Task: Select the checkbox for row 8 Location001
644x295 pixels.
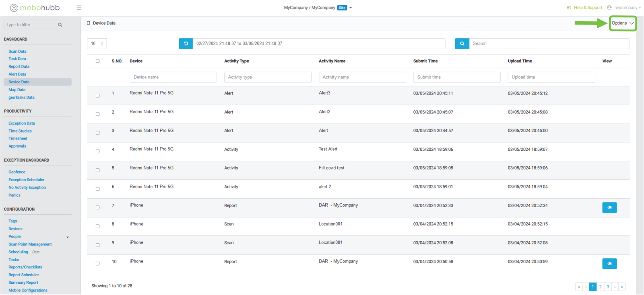Action: click(x=97, y=226)
